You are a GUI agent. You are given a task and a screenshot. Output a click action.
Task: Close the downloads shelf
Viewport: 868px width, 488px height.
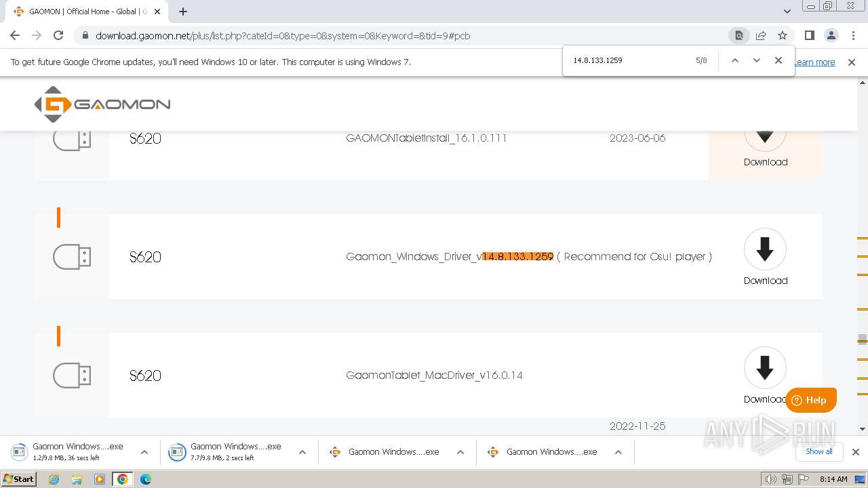[855, 452]
